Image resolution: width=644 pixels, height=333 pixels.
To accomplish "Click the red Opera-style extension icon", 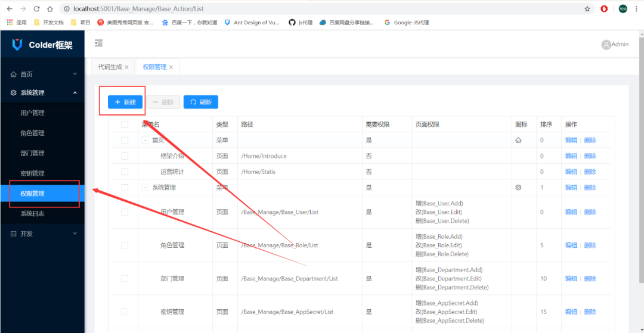I will pyautogui.click(x=604, y=8).
